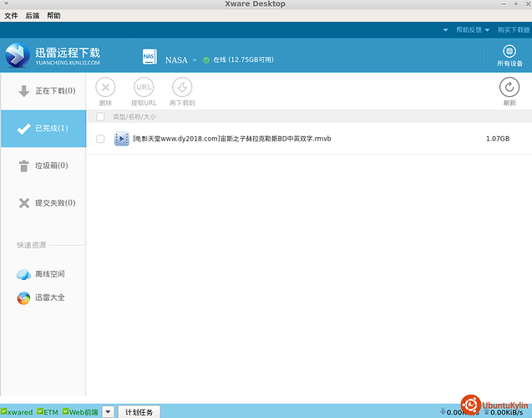Screen dimensions: 532x418
Task: Open dropdown arrow beside 计划任务
Action: click(109, 411)
